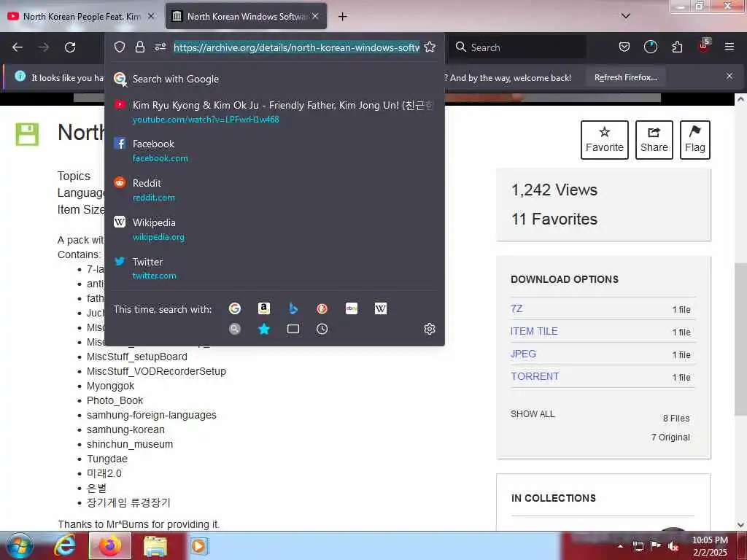747x560 pixels.
Task: Click the Share button
Action: 654,140
